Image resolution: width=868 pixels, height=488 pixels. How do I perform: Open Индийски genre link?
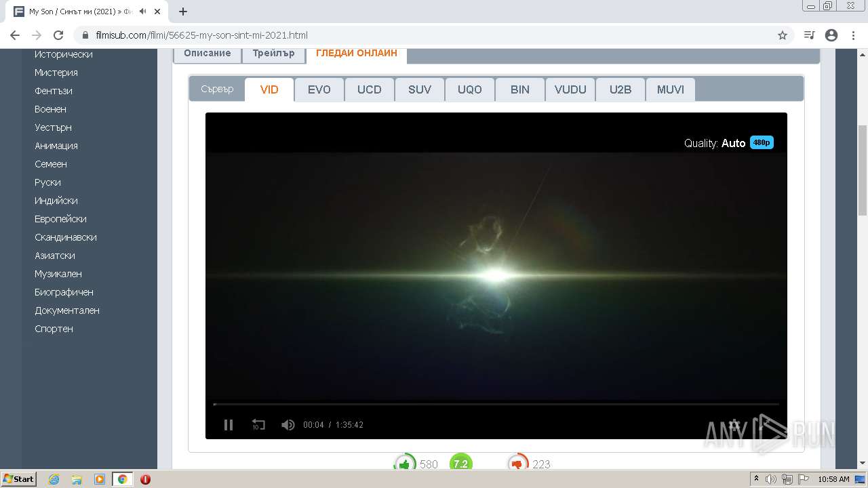pyautogui.click(x=56, y=201)
